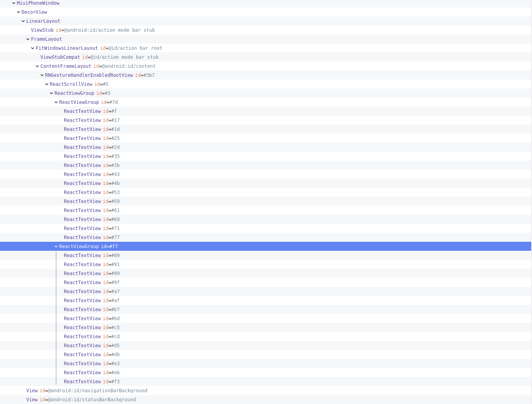Viewport: 532px width, 404px height.
Task: Select ReactTextView id=#17 row
Action: point(266,120)
